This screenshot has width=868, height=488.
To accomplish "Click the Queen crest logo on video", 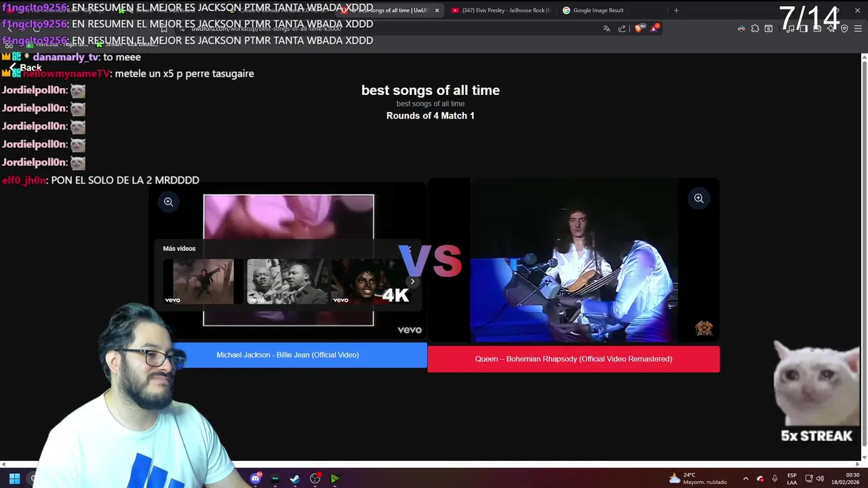I will coord(704,329).
